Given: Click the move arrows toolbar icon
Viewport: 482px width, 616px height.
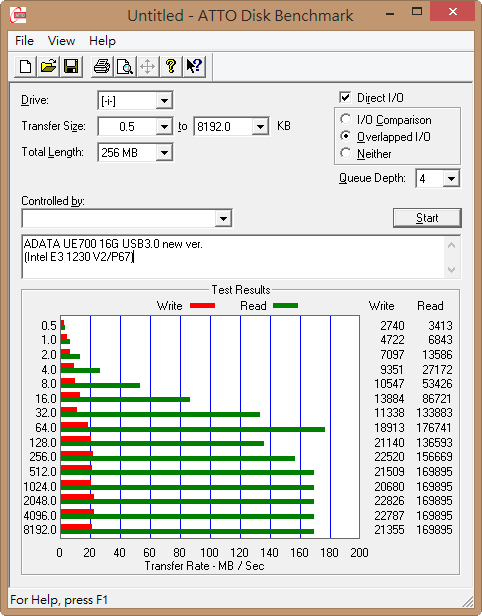Looking at the screenshot, I should click(x=148, y=66).
